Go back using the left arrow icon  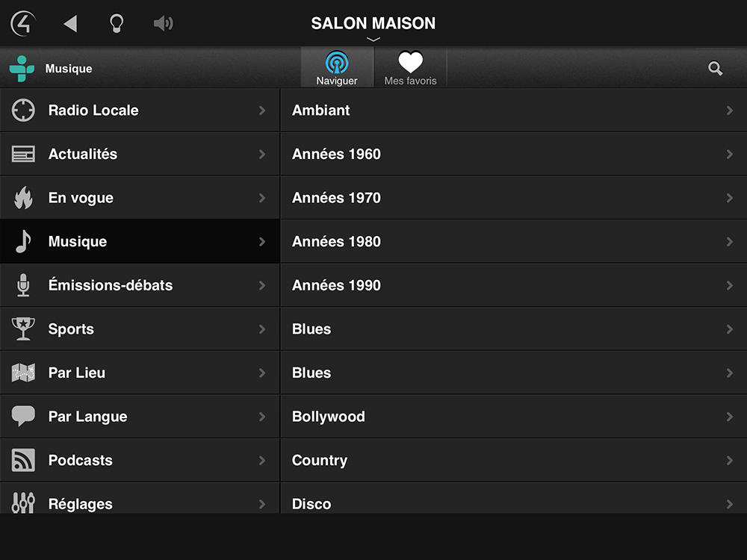tap(70, 23)
